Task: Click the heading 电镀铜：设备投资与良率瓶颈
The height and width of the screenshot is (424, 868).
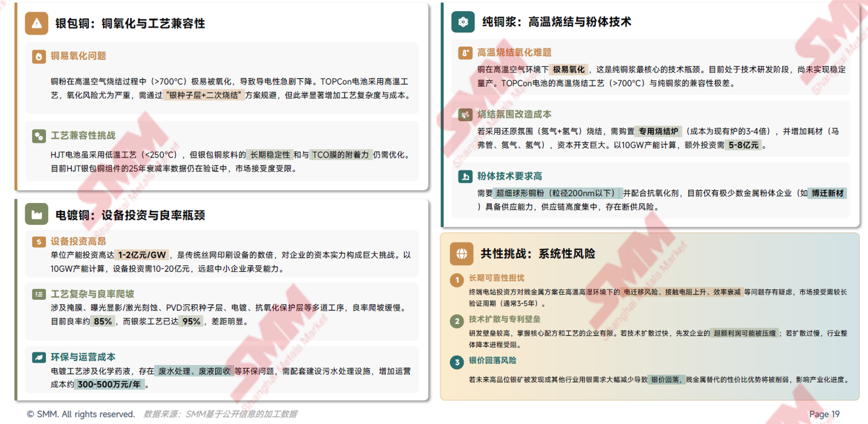Action: point(130,215)
